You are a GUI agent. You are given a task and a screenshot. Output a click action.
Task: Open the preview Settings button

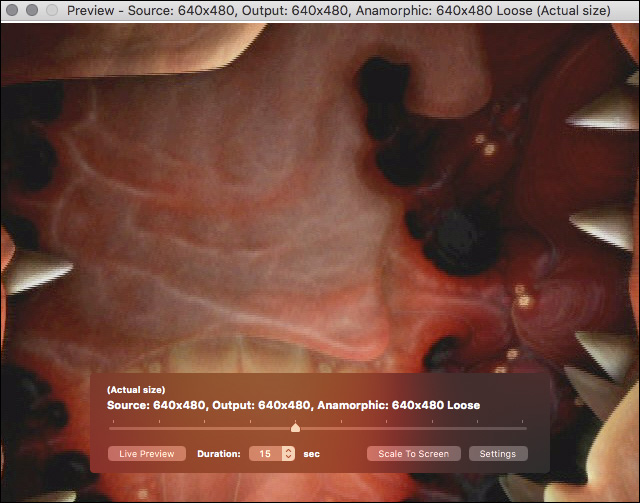tap(498, 454)
